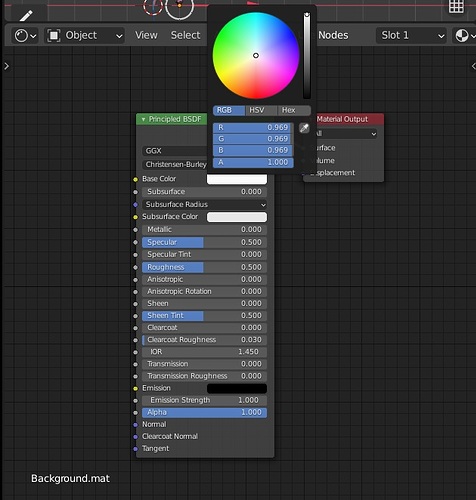Open the Select menu

[185, 35]
